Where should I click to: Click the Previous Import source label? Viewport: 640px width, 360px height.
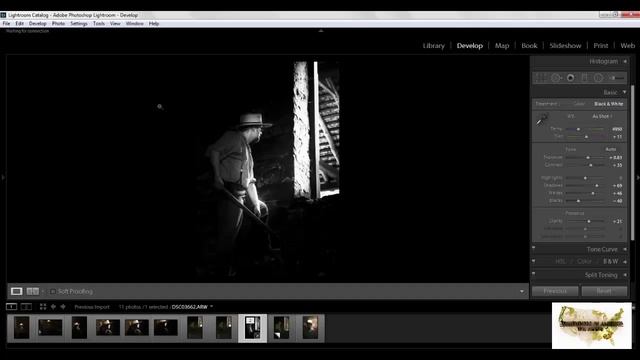pos(92,307)
